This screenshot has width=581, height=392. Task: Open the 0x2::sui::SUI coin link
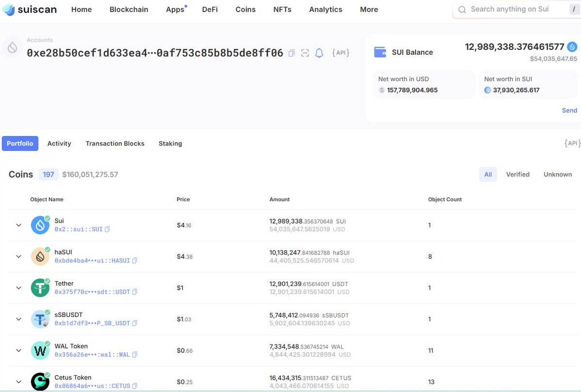click(78, 229)
